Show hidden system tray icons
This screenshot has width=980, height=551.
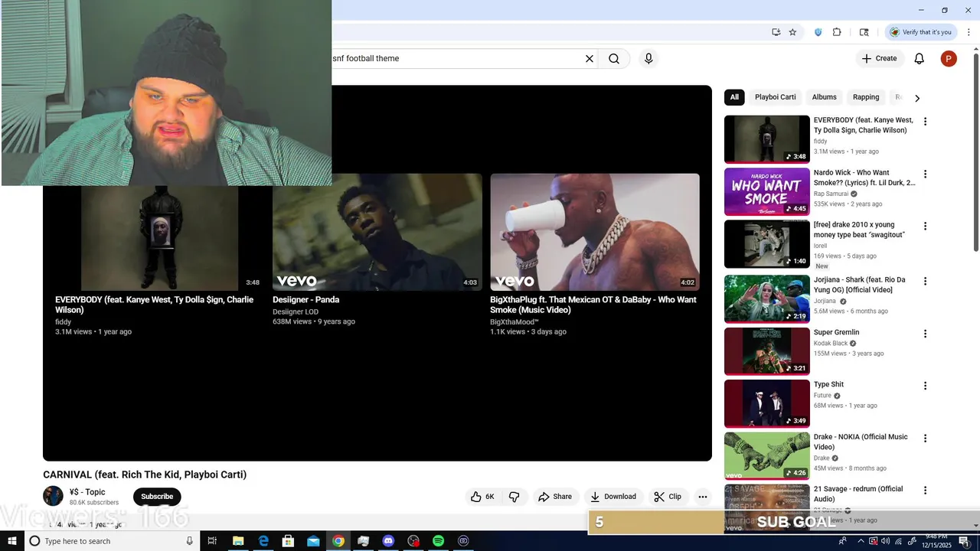click(x=861, y=541)
